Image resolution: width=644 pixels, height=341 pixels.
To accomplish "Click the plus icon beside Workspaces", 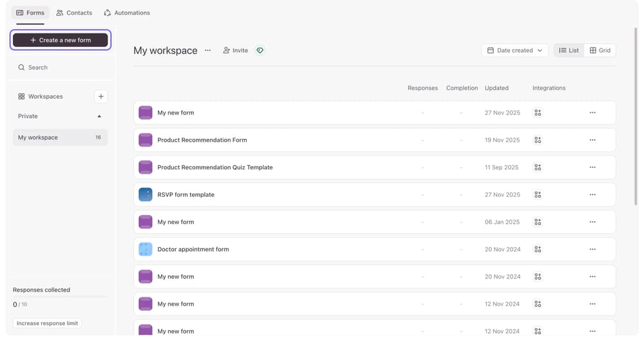I will click(x=100, y=97).
